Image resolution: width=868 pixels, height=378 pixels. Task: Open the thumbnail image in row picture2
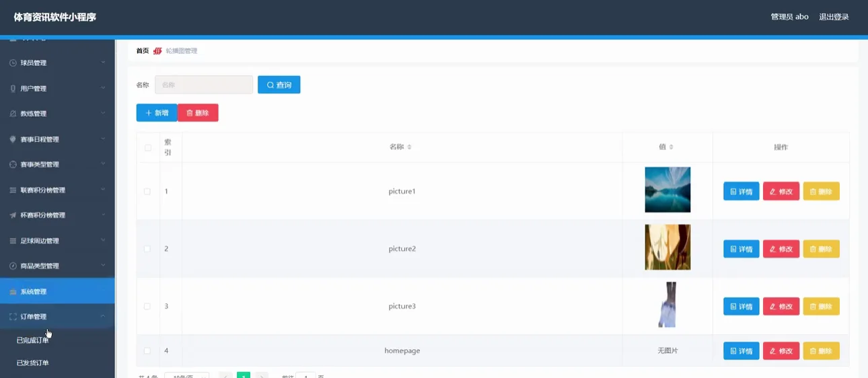(667, 247)
